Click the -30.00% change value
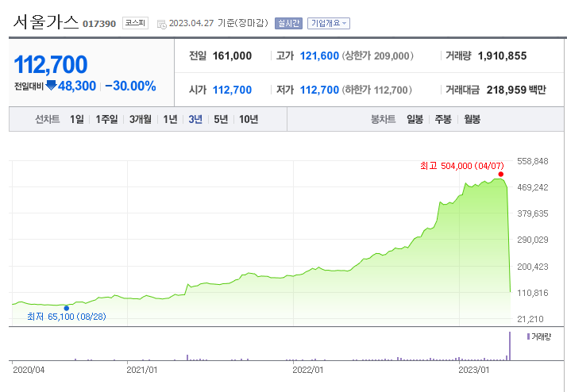The image size is (567, 392). pyautogui.click(x=130, y=86)
